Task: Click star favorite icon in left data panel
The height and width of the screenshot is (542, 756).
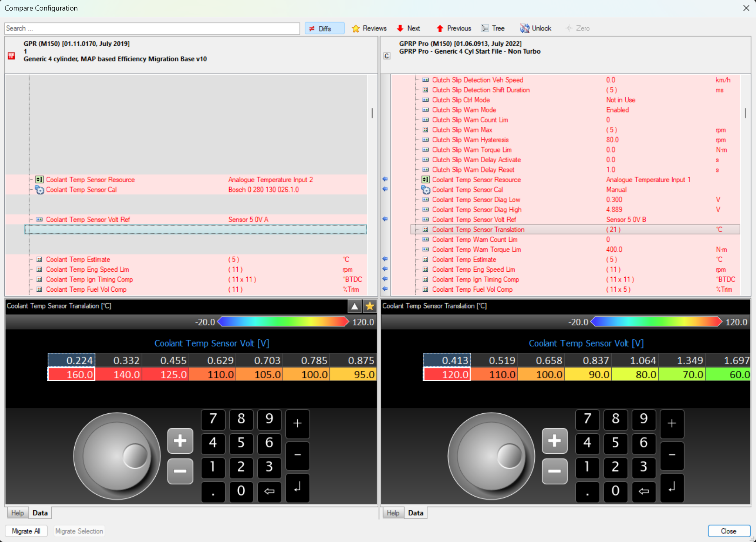Action: [x=370, y=306]
